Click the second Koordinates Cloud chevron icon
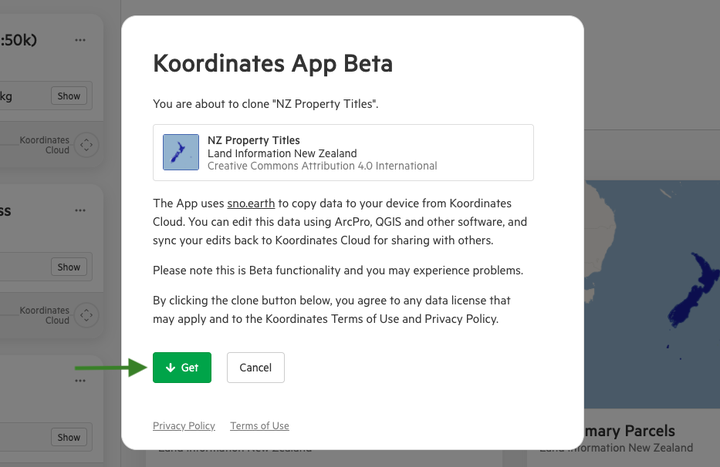Viewport: 720px width, 467px height. point(86,315)
